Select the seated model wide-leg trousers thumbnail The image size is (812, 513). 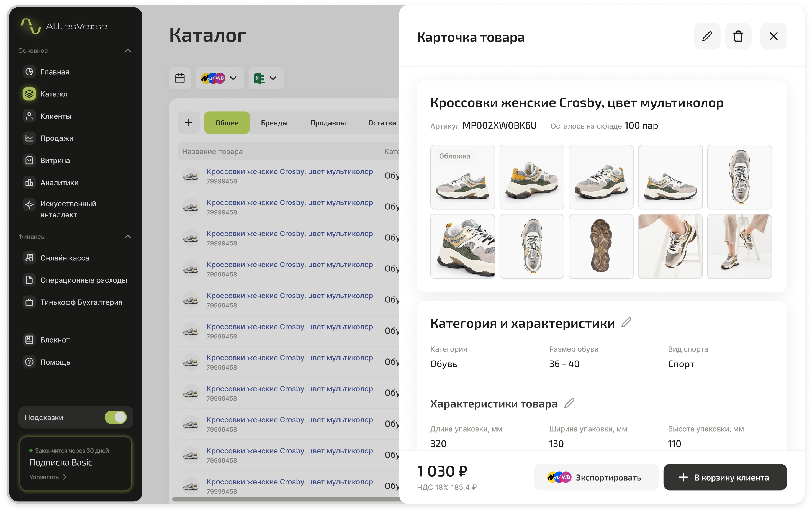pyautogui.click(x=739, y=246)
